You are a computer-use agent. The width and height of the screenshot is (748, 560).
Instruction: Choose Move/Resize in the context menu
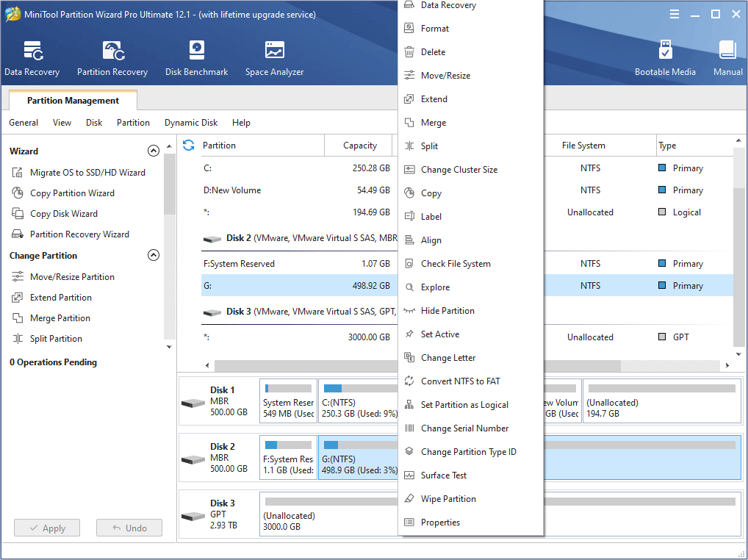(x=470, y=76)
